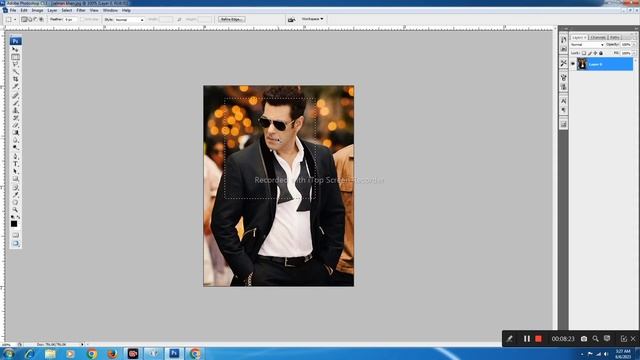Select the Lasso tool
This screenshot has width=640, height=360.
tap(16, 64)
